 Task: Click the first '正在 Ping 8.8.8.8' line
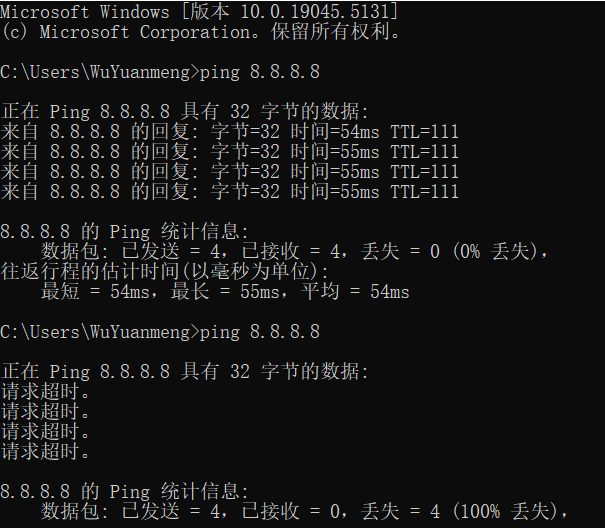(x=185, y=112)
